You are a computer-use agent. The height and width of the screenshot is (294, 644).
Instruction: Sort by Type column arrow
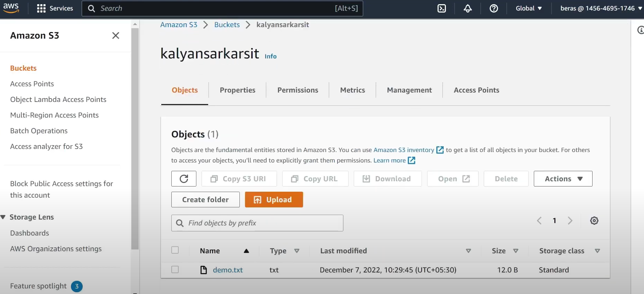pos(297,251)
